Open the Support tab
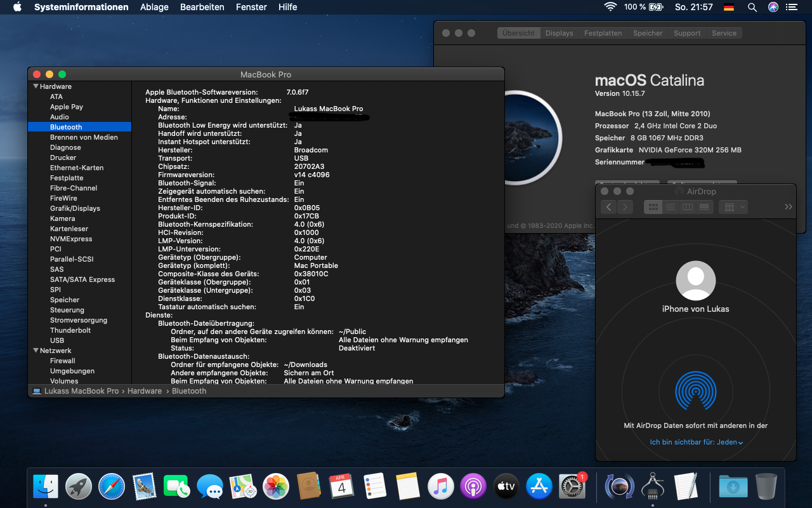The image size is (812, 508). (687, 33)
